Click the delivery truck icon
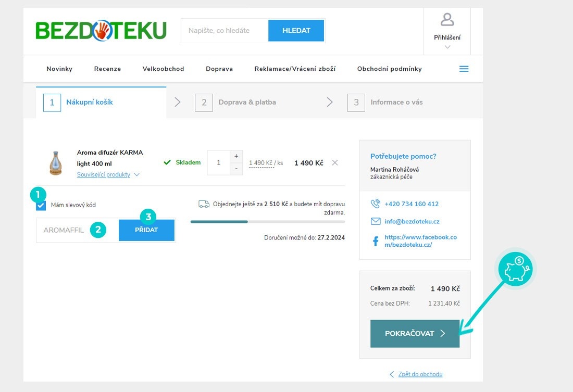 pyautogui.click(x=204, y=204)
